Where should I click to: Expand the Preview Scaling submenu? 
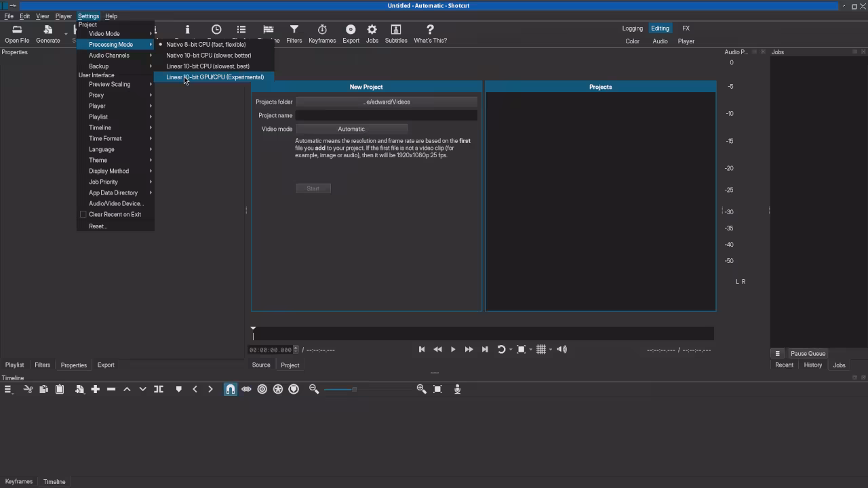pos(116,85)
